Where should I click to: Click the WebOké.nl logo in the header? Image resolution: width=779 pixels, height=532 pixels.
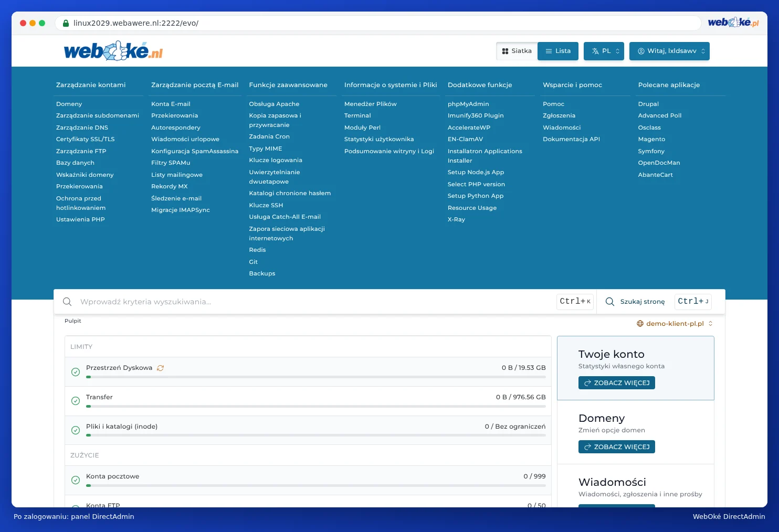pyautogui.click(x=113, y=51)
